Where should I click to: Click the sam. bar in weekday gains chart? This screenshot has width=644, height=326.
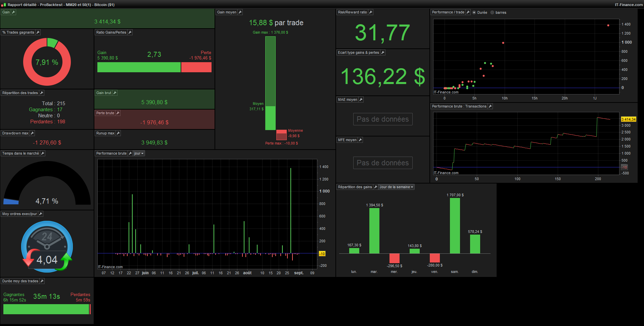455,226
